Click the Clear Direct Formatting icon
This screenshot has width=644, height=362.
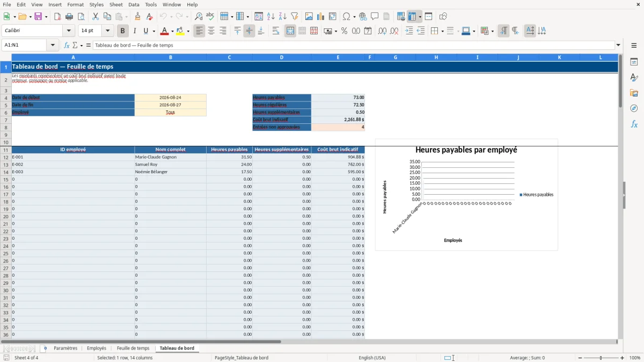[149, 17]
